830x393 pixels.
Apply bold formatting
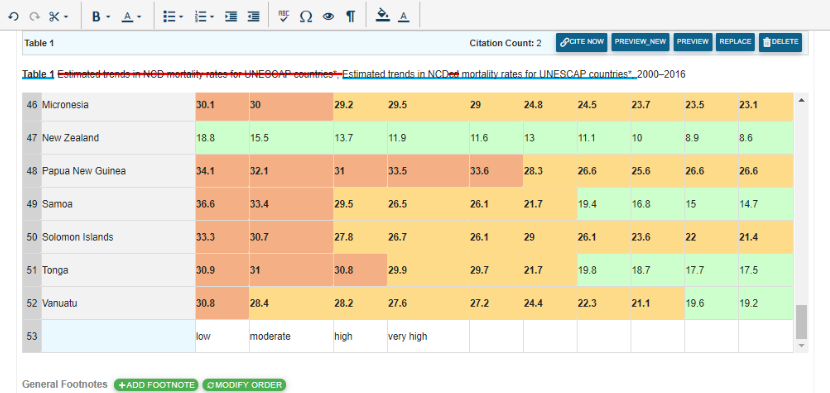[96, 17]
